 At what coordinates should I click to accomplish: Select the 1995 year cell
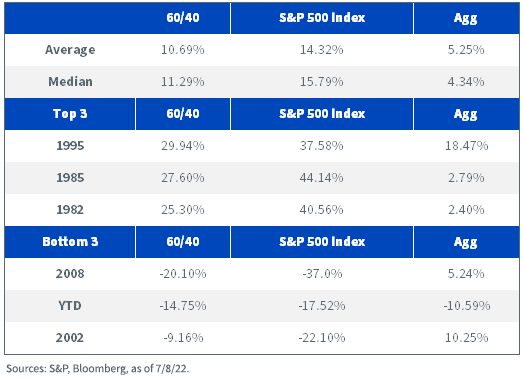(70, 146)
